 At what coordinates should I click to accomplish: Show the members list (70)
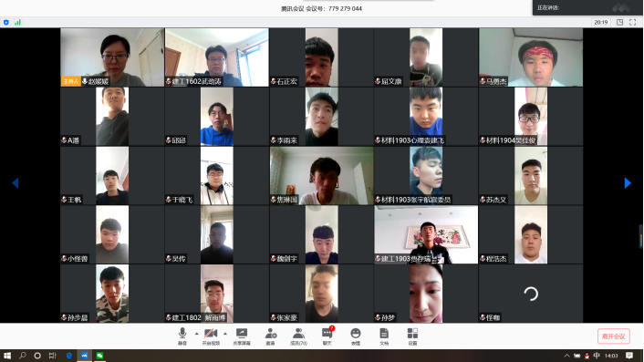click(x=298, y=336)
